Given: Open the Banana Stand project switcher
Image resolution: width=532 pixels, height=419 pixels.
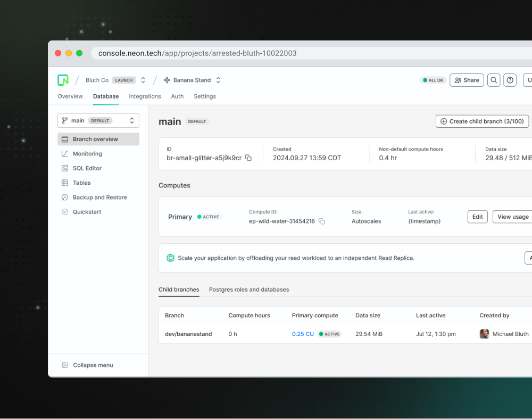Looking at the screenshot, I should coord(218,80).
